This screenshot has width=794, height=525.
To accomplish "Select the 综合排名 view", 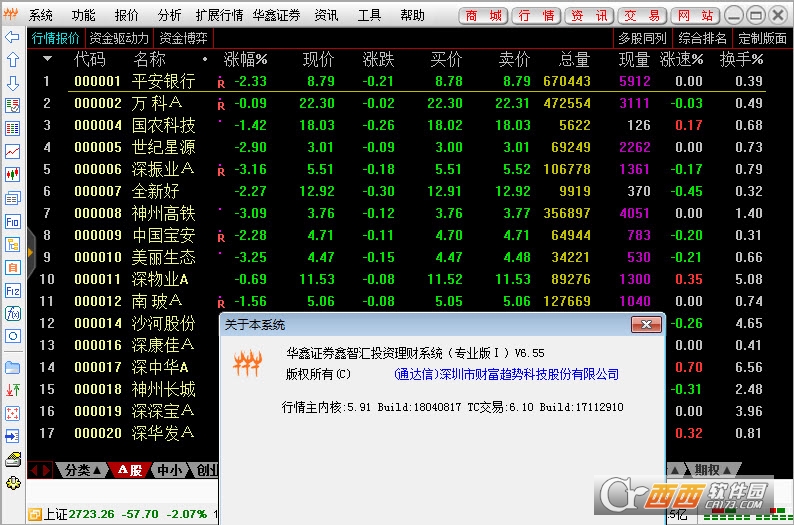I will (x=702, y=38).
